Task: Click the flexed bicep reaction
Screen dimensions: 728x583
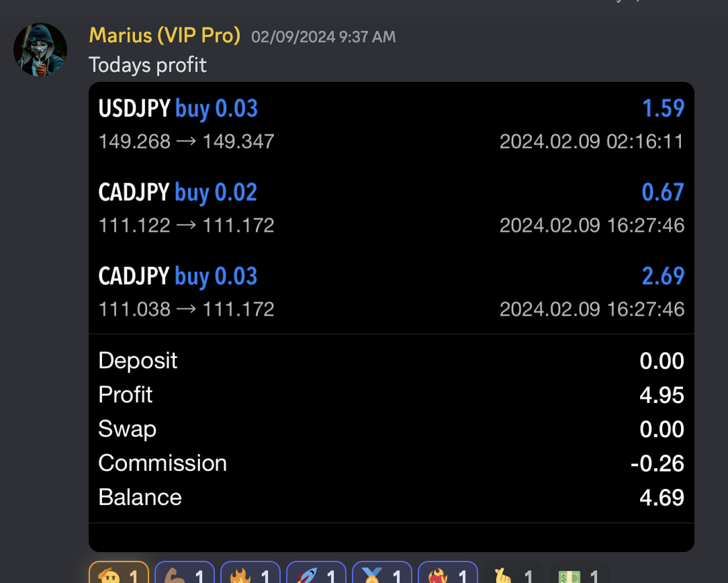Action: (184, 576)
